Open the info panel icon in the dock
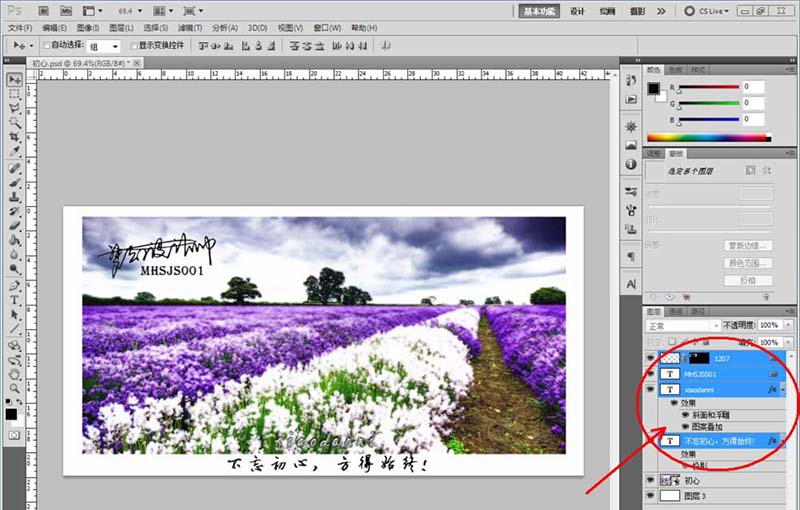 [x=631, y=164]
